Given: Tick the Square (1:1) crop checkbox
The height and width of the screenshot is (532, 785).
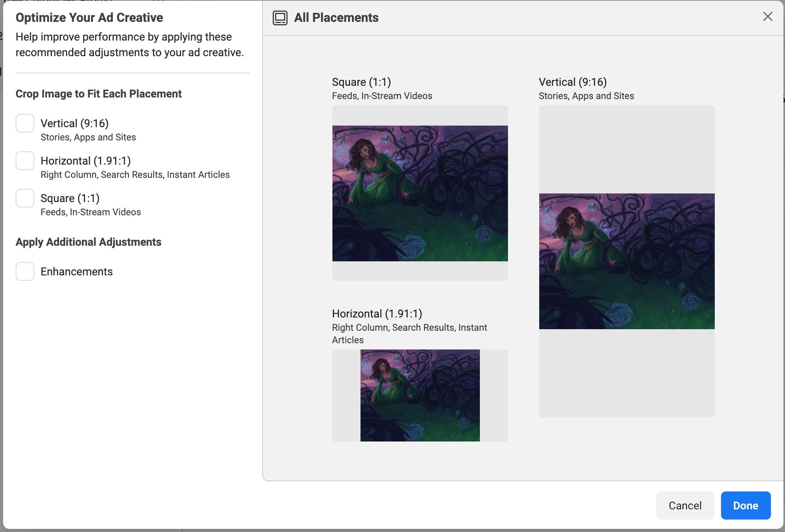Looking at the screenshot, I should click(25, 198).
